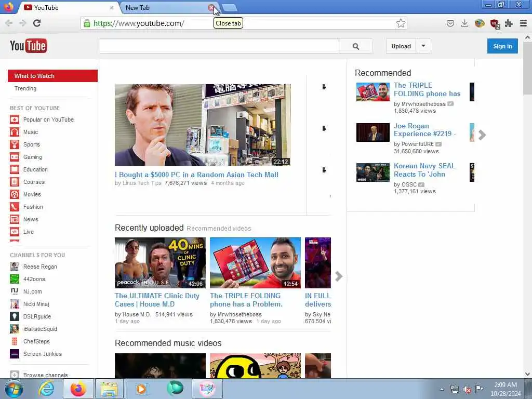Open the Courses category icon
The width and height of the screenshot is (532, 399).
15,182
